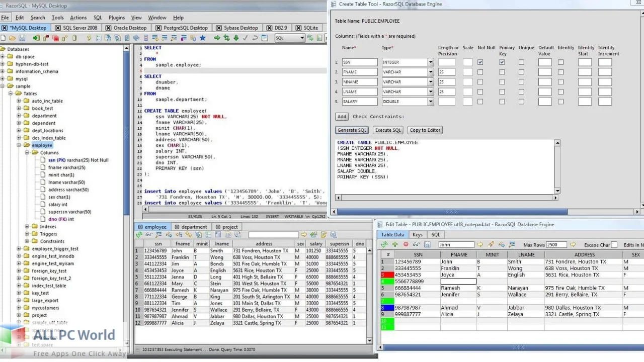Screen dimensions: 644x362
Task: Click the Escape Char input box
Action: click(614, 245)
